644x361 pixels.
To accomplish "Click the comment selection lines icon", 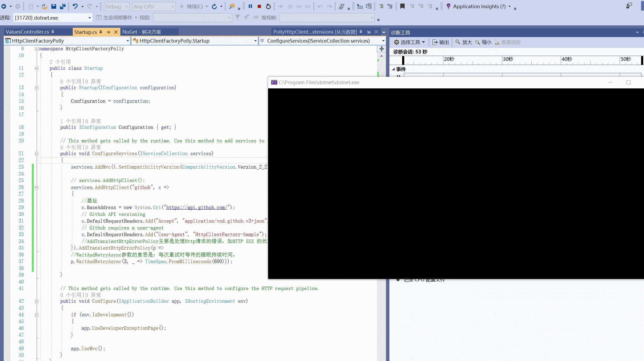I will [x=390, y=6].
